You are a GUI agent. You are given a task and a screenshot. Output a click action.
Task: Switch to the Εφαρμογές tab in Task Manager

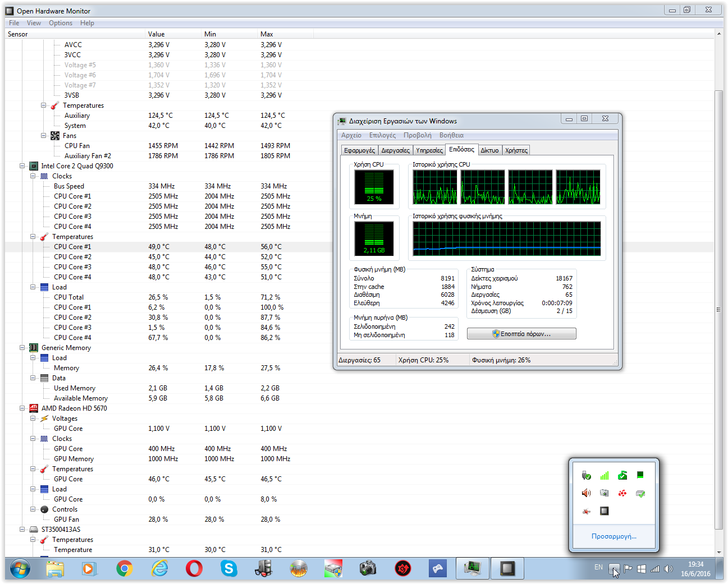pos(360,150)
